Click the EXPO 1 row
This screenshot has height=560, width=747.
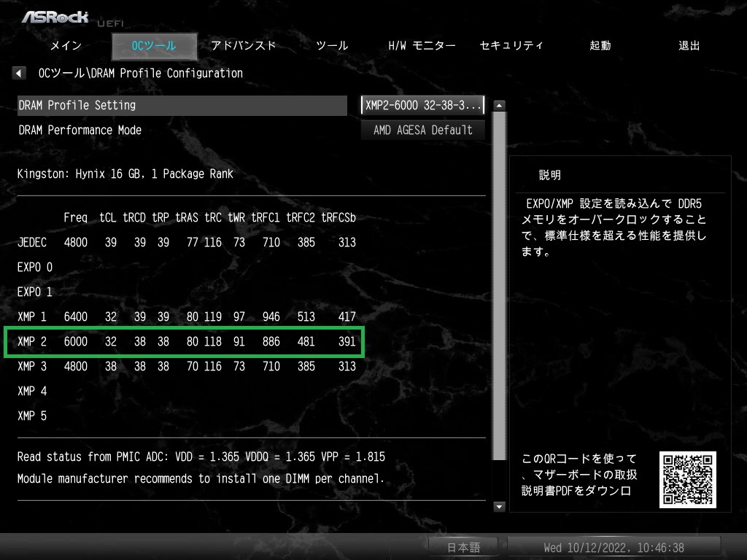pos(35,292)
